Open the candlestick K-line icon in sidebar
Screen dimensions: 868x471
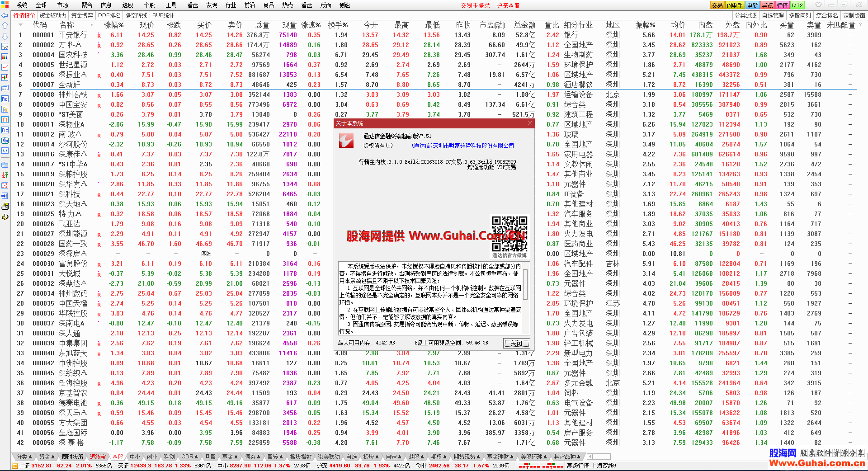(x=5, y=78)
